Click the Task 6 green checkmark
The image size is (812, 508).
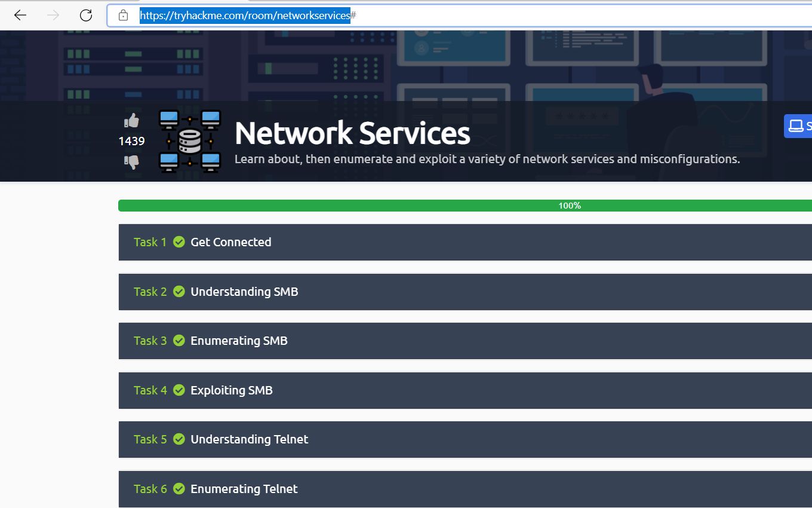pos(179,488)
